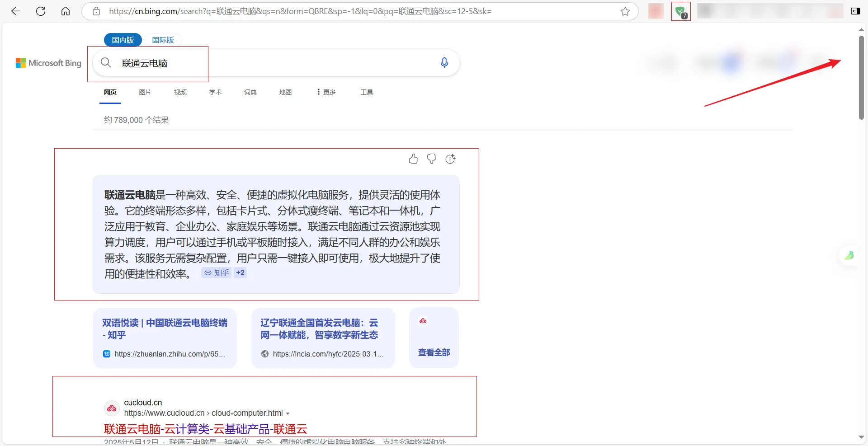Viewport: 868px width, 446px height.
Task: Click the page vertical scrollbar thumb
Action: click(861, 77)
